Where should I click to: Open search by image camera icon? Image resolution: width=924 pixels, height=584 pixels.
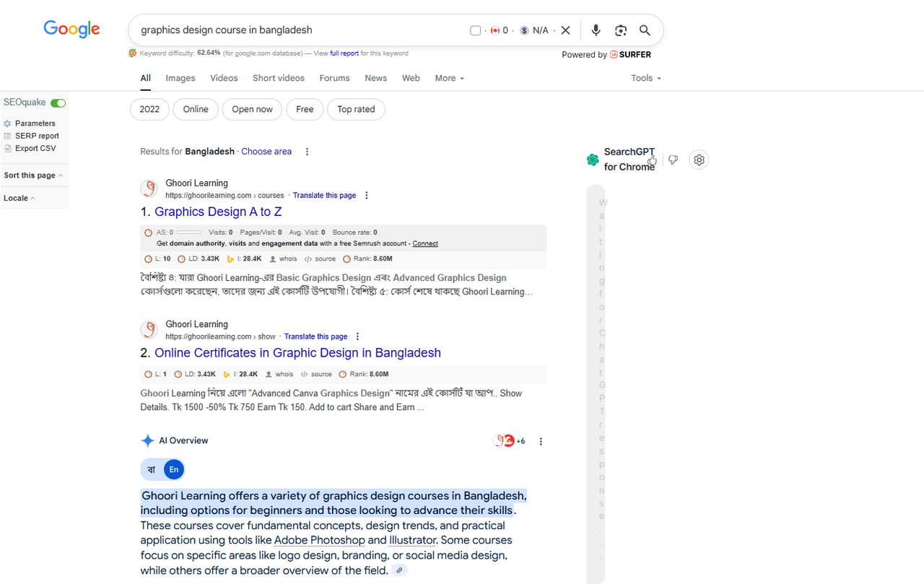click(x=621, y=30)
